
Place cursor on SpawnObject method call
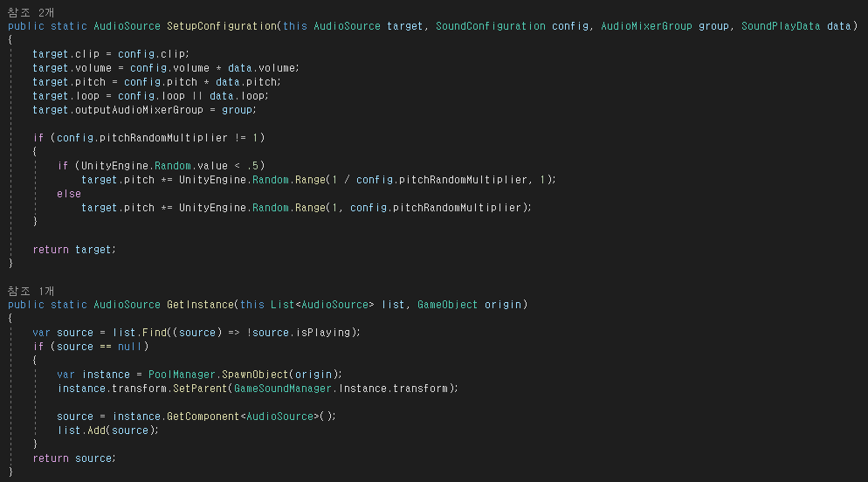pyautogui.click(x=245, y=375)
